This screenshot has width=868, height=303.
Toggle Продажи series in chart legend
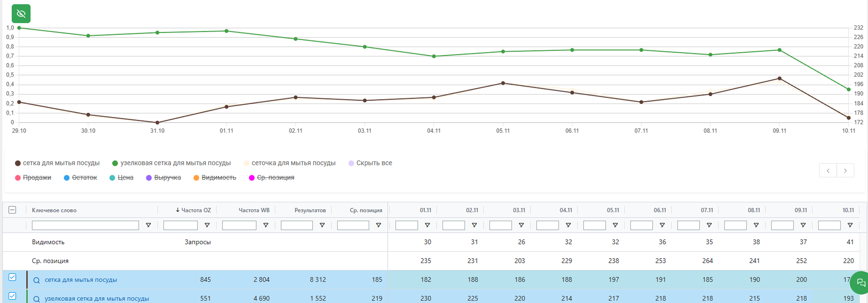coord(37,177)
